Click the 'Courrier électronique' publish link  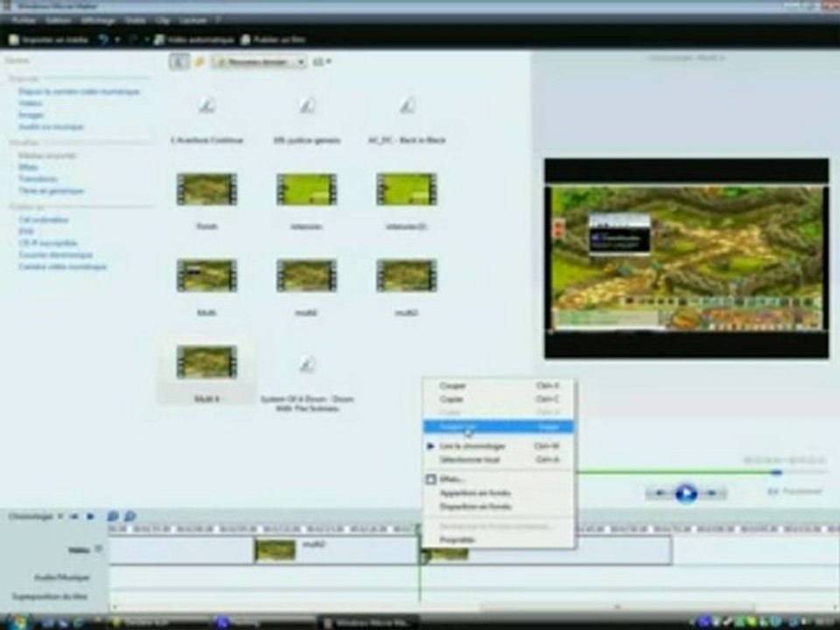56,255
